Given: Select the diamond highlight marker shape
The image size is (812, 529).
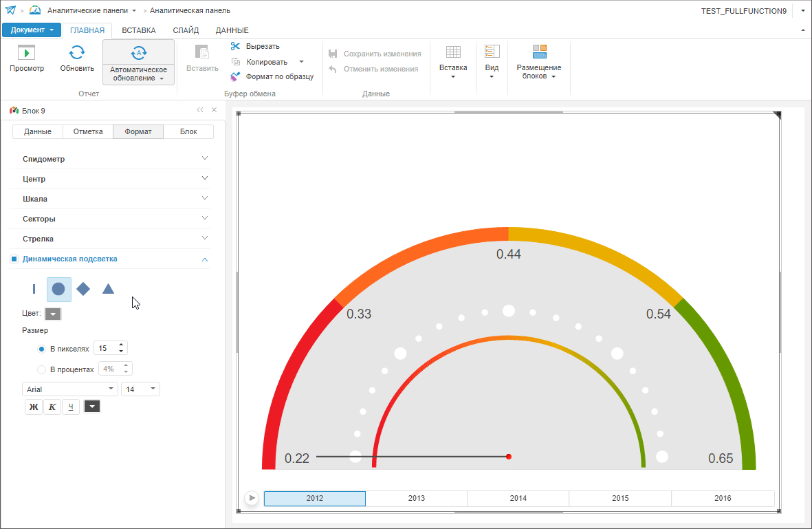Looking at the screenshot, I should tap(83, 289).
